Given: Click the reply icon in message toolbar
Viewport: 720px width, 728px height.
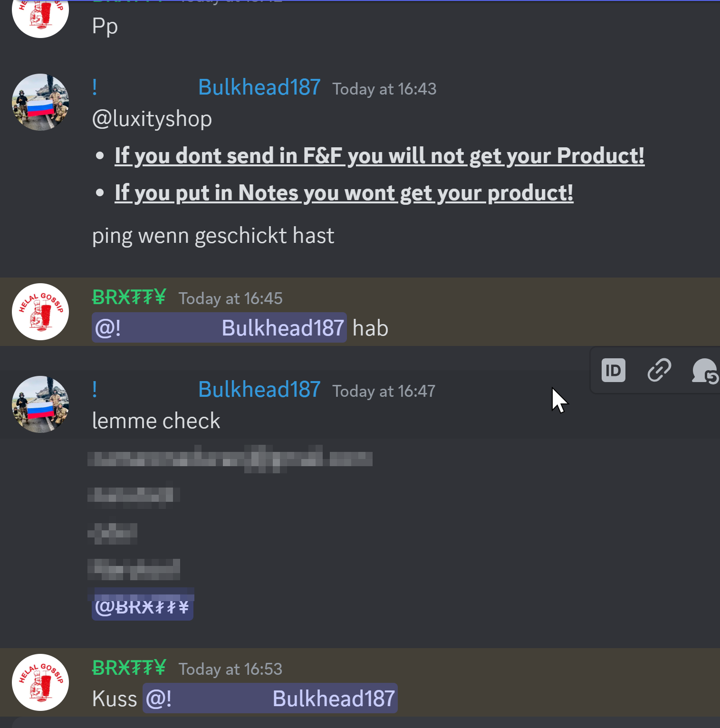Looking at the screenshot, I should click(x=705, y=371).
